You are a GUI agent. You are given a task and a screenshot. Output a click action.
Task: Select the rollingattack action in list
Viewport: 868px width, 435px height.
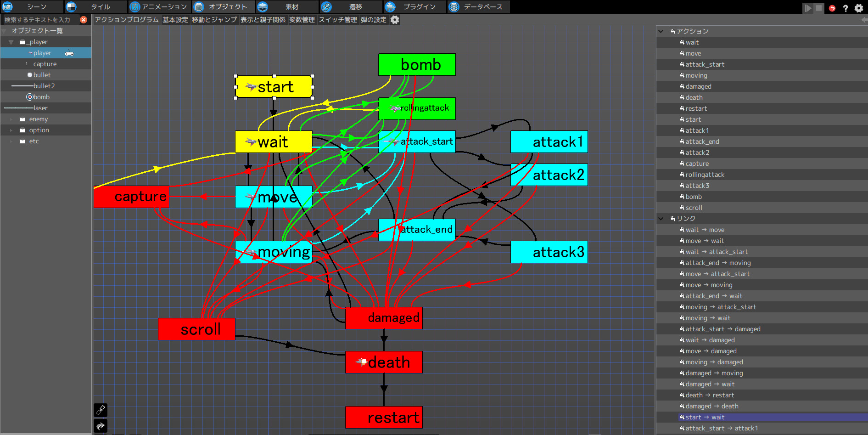pos(705,175)
